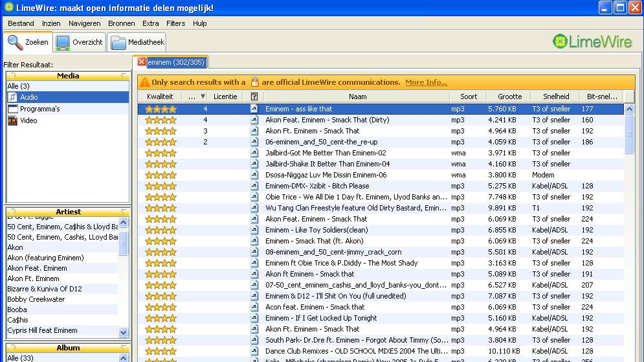Follow the More Info... link
This screenshot has height=362, width=644.
[x=426, y=82]
